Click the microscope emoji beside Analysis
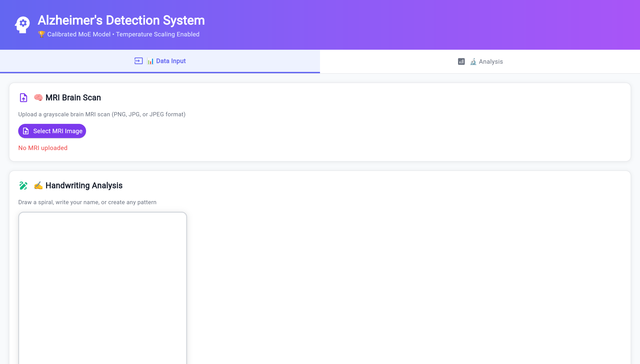Image resolution: width=640 pixels, height=364 pixels. 473,61
